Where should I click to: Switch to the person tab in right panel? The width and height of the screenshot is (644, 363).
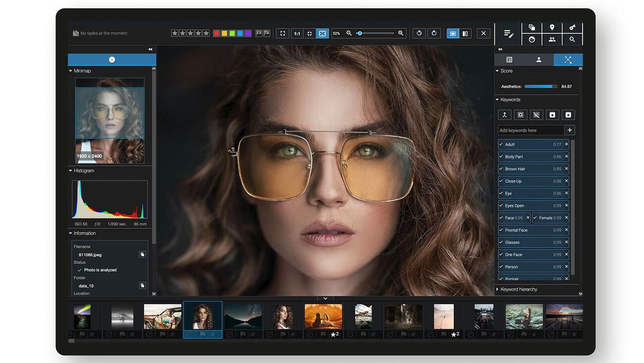click(538, 60)
